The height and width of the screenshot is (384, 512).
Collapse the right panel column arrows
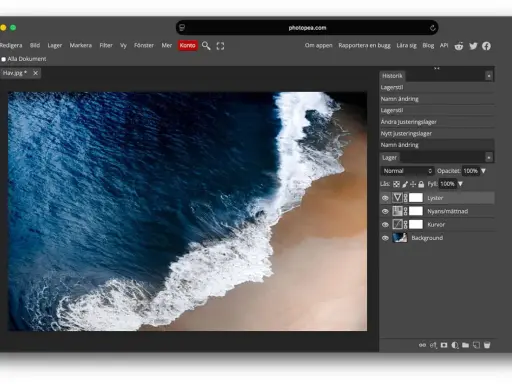point(437,68)
